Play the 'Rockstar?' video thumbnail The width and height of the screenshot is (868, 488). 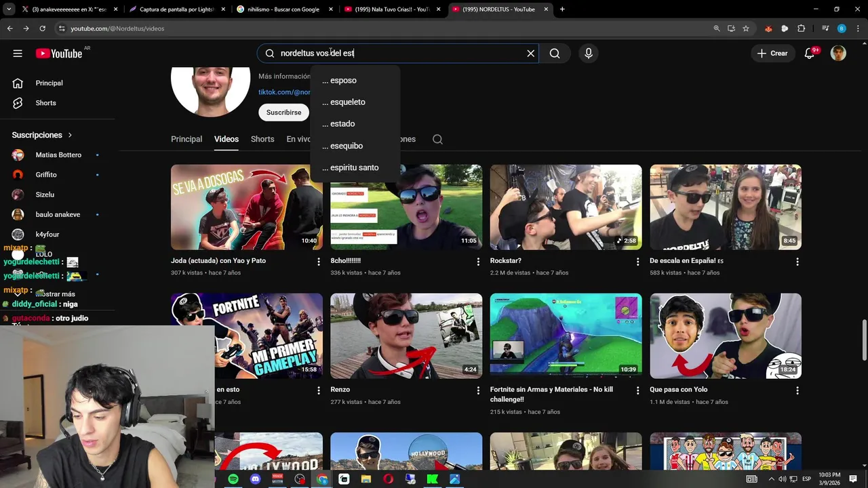point(566,207)
